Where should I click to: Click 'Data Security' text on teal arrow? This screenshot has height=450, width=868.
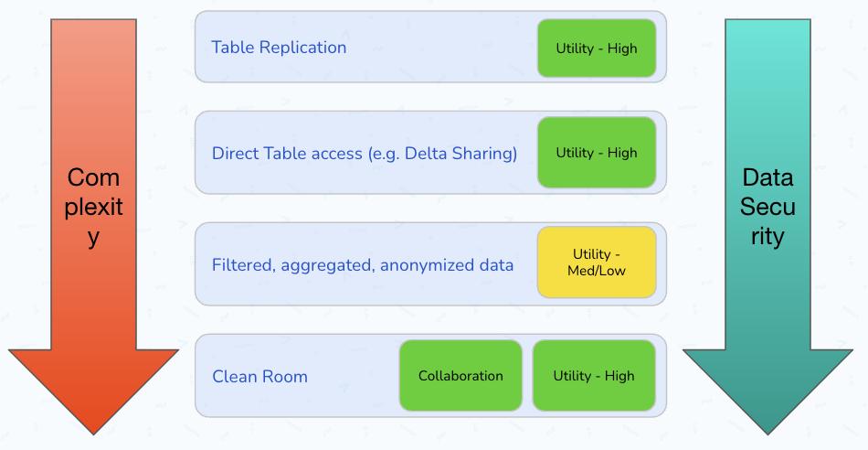[767, 207]
